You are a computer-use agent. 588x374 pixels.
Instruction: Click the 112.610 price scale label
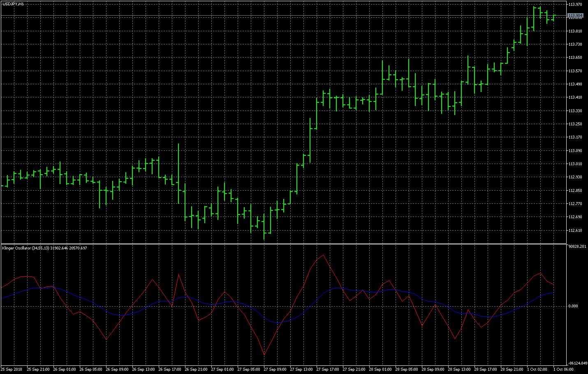pos(575,230)
